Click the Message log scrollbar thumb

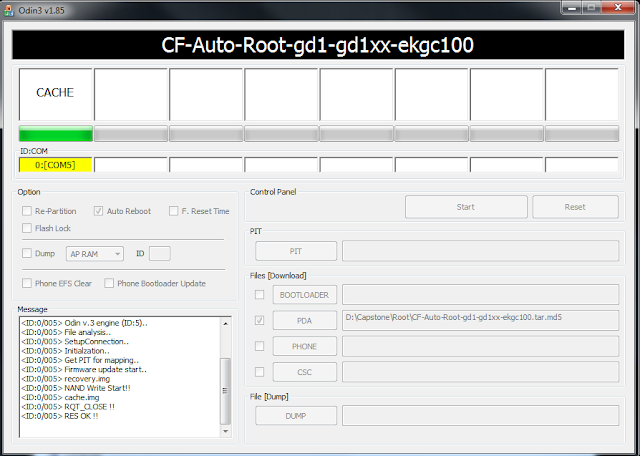pos(225,391)
